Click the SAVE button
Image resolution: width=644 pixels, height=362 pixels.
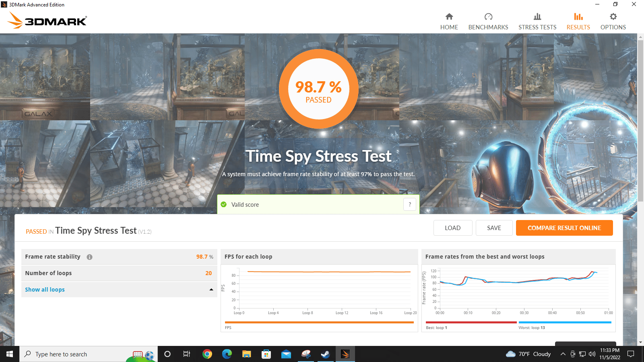tap(494, 228)
